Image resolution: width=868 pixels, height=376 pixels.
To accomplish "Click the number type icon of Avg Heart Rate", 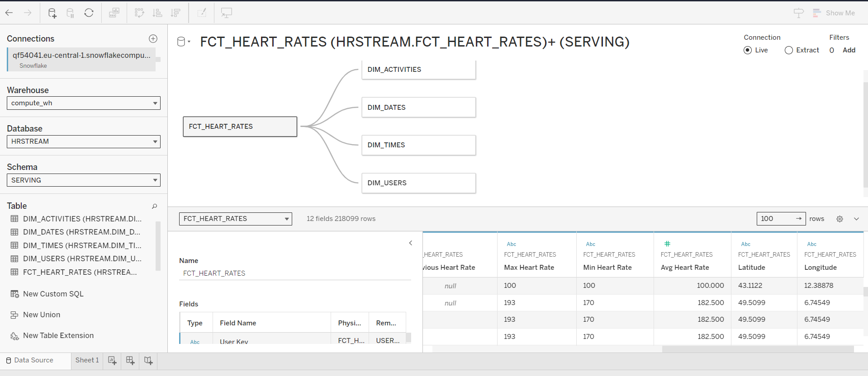I will click(x=667, y=244).
